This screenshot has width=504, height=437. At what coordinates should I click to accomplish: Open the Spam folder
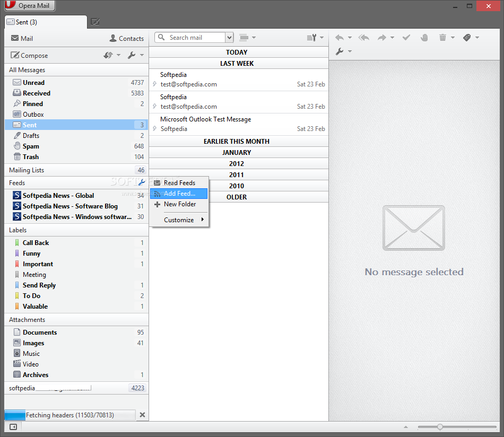(x=76, y=146)
